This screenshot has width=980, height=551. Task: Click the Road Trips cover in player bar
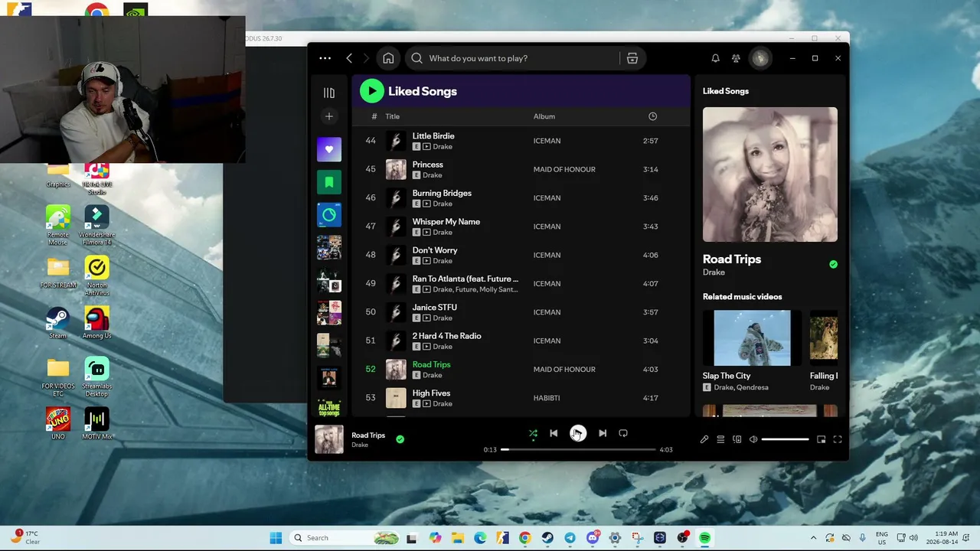[329, 439]
